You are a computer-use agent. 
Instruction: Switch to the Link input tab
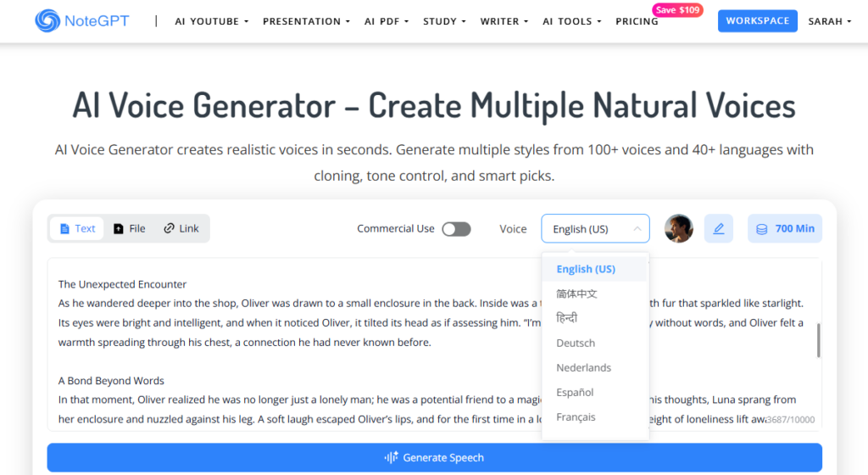[x=181, y=229]
